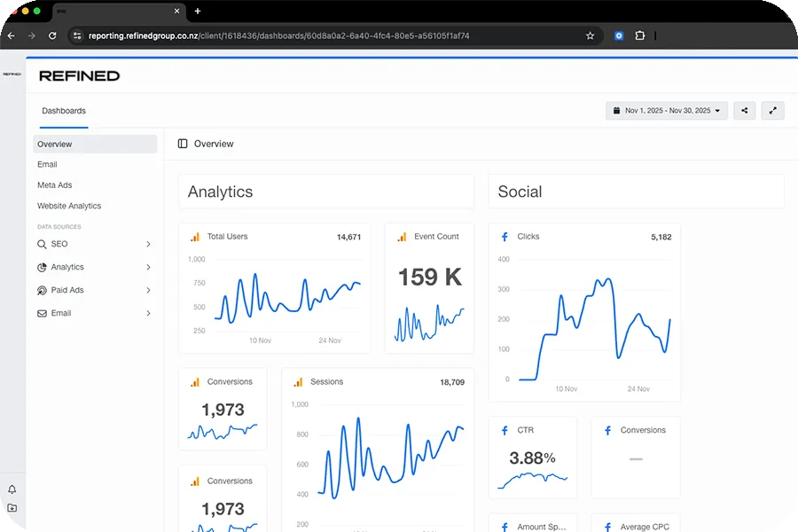Select Overview in the sidebar
This screenshot has width=798, height=532.
tap(95, 144)
